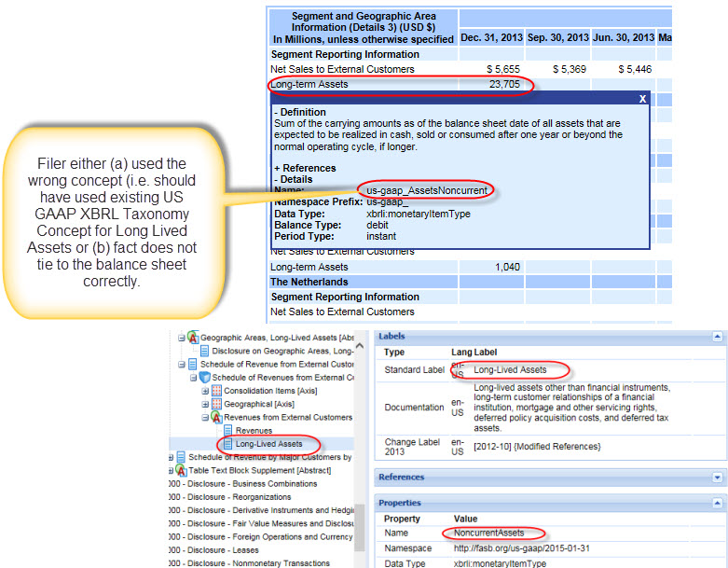Expand the Geographical [Axis] node
This screenshot has width=728, height=568.
click(x=205, y=404)
